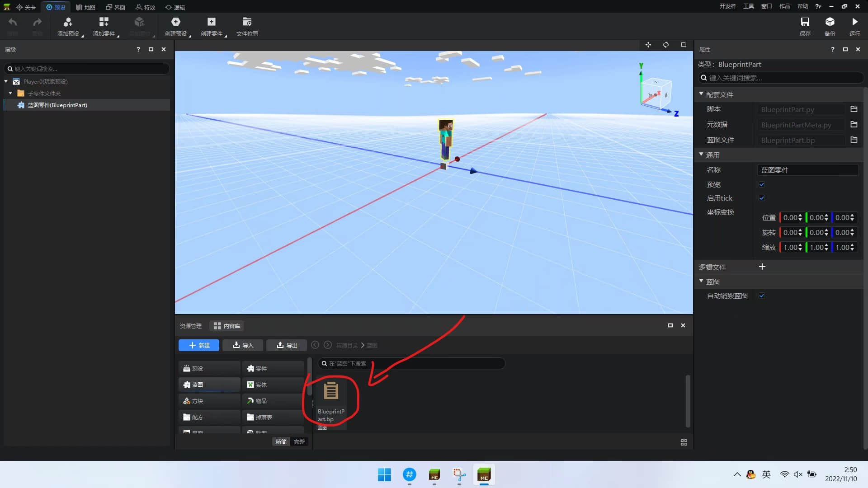This screenshot has width=868, height=488.
Task: Collapse the 配套文件 section
Action: [x=701, y=94]
